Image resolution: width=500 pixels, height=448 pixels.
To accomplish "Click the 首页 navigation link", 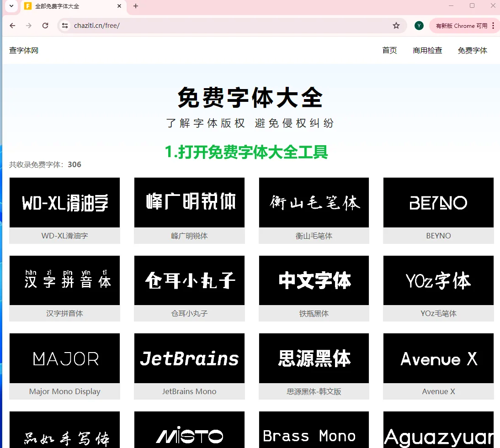I will [x=389, y=50].
